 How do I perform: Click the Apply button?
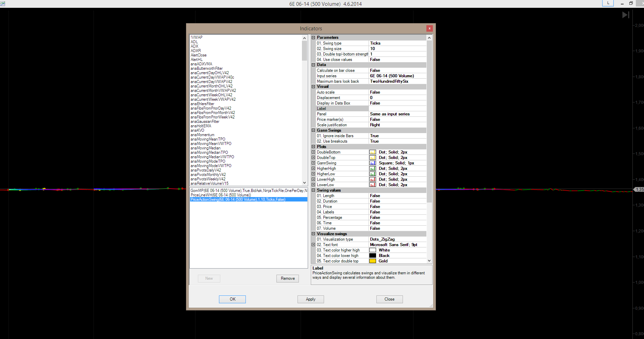click(x=311, y=299)
